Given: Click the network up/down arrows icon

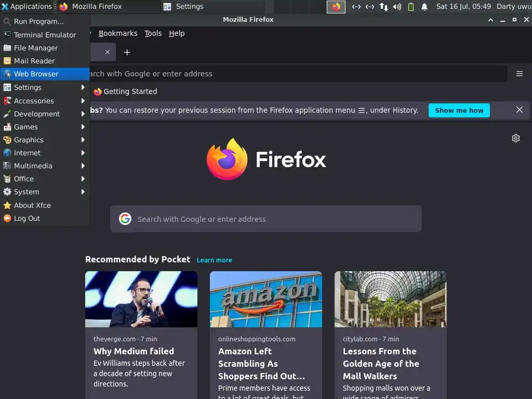Looking at the screenshot, I should [383, 6].
